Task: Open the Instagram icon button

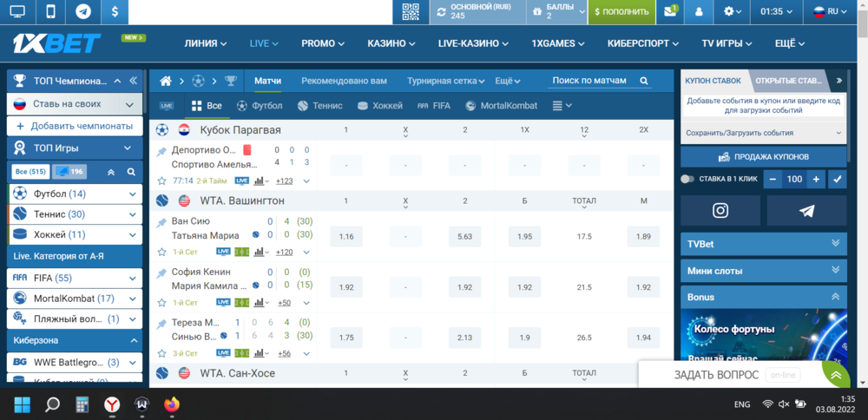Action: tap(720, 210)
